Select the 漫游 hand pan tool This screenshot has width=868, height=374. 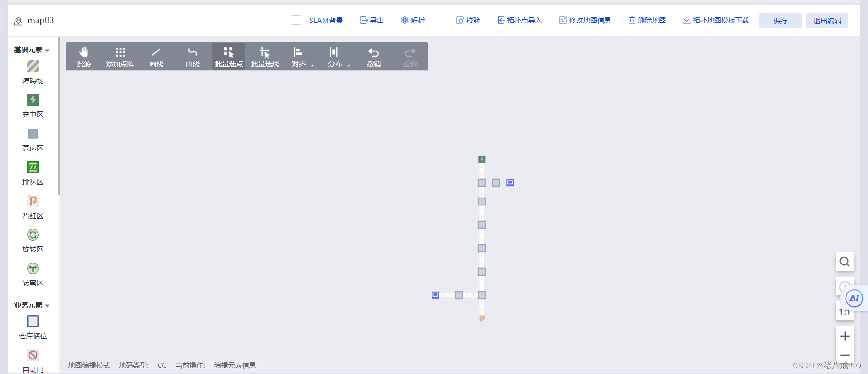[x=84, y=57]
